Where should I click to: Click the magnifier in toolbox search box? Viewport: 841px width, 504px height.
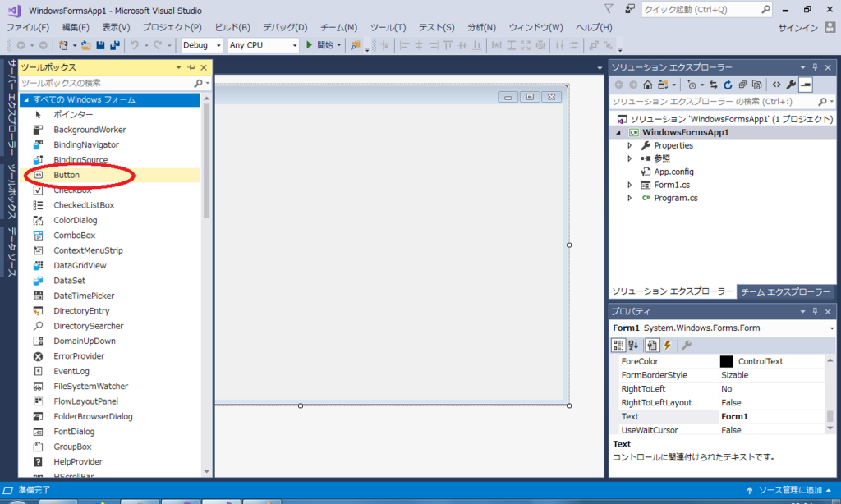199,83
